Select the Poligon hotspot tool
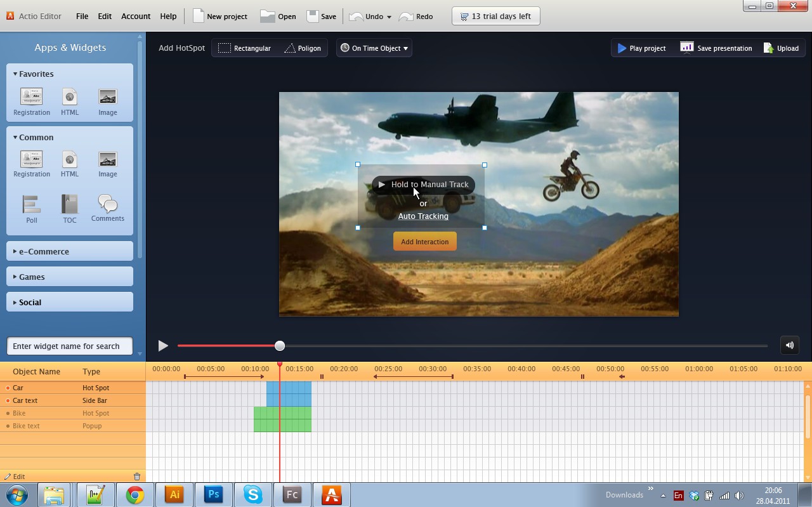 (302, 48)
